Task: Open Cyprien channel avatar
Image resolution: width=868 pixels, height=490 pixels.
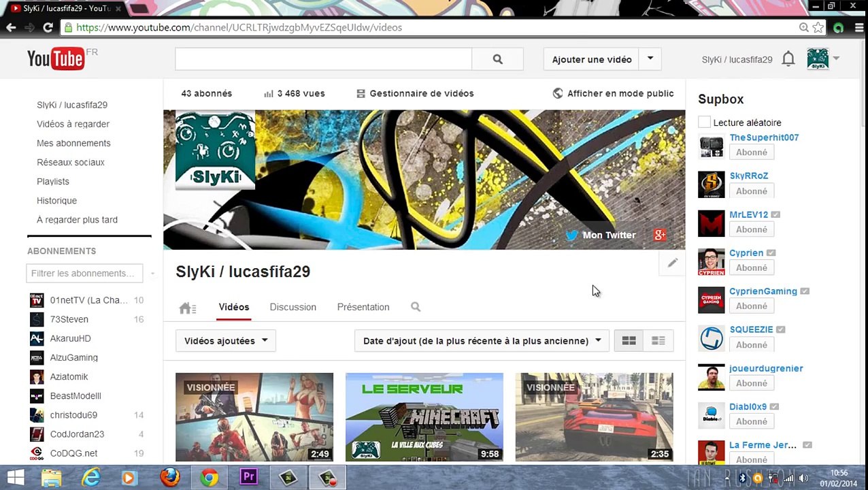Action: tap(712, 261)
